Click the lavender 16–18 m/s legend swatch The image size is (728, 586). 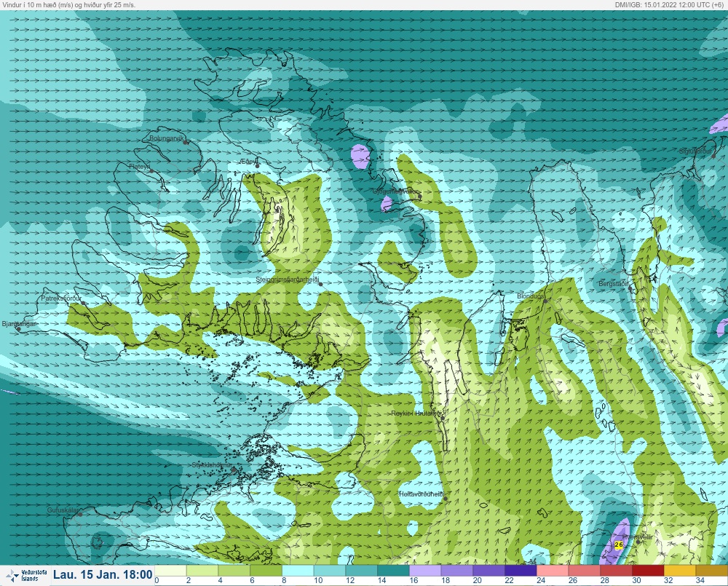425,571
